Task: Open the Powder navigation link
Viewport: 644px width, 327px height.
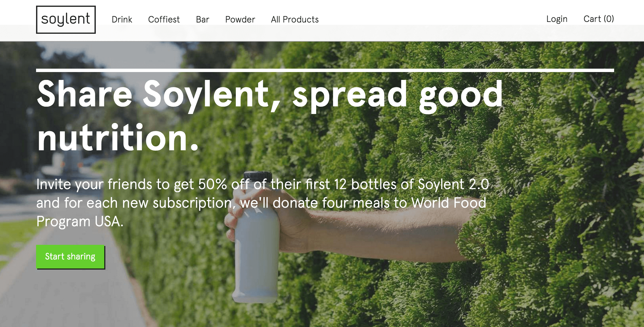Action: 240,19
